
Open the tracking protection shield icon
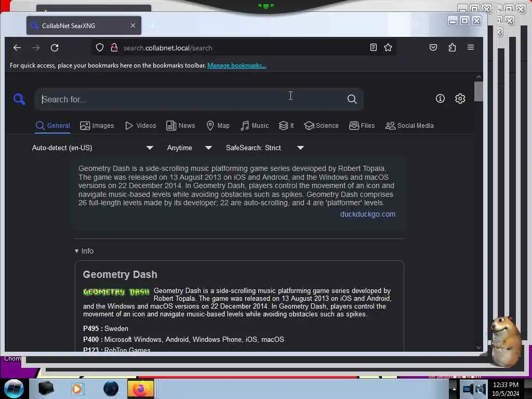[99, 47]
